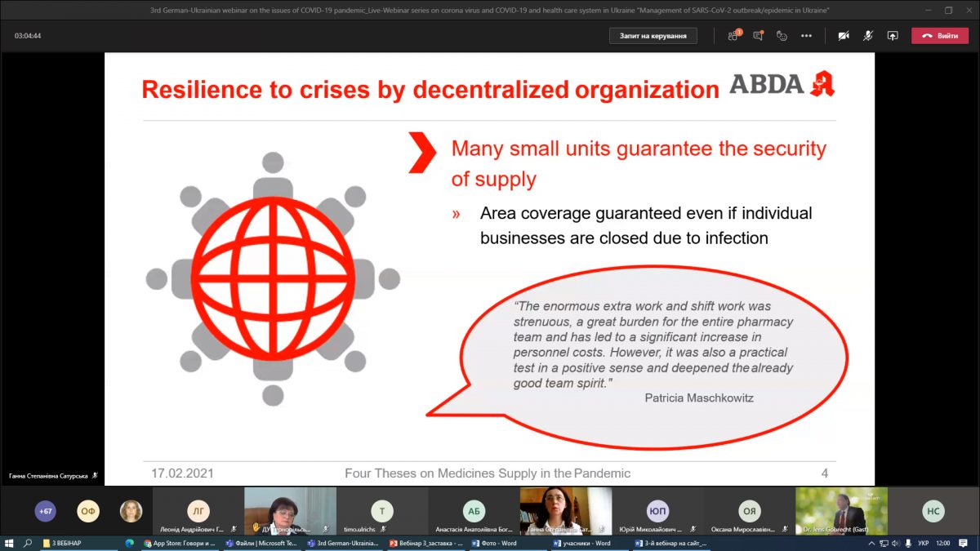This screenshot has height=551, width=980.
Task: Select participant tile with initials ЛГ
Action: [198, 512]
